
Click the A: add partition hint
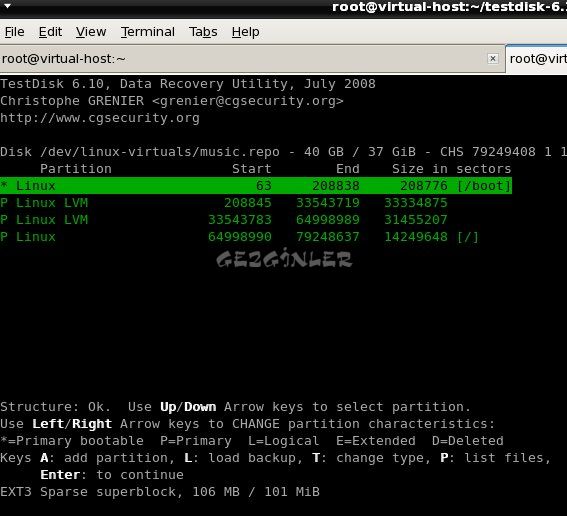pos(108,458)
